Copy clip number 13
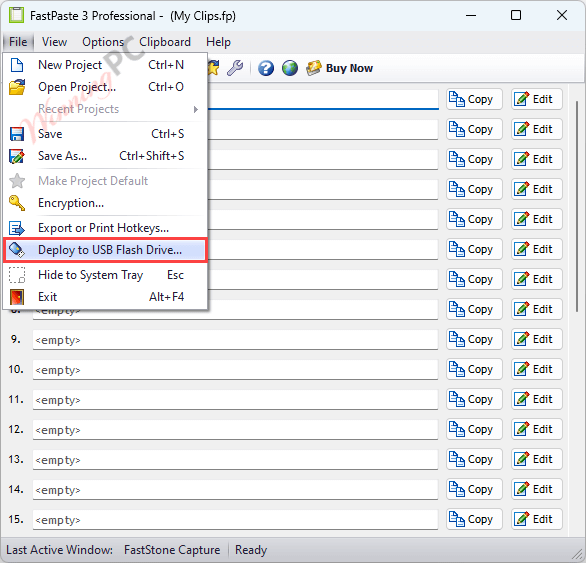This screenshot has height=563, width=586. pyautogui.click(x=474, y=459)
